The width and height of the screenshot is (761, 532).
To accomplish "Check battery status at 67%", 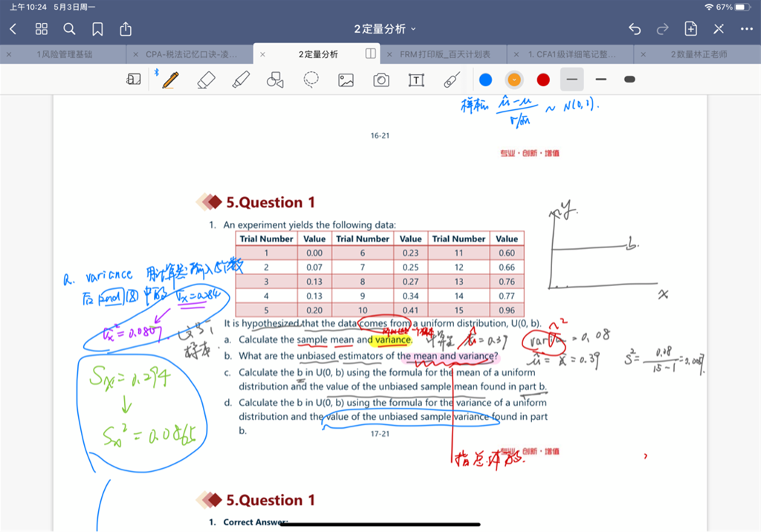I will pyautogui.click(x=734, y=7).
